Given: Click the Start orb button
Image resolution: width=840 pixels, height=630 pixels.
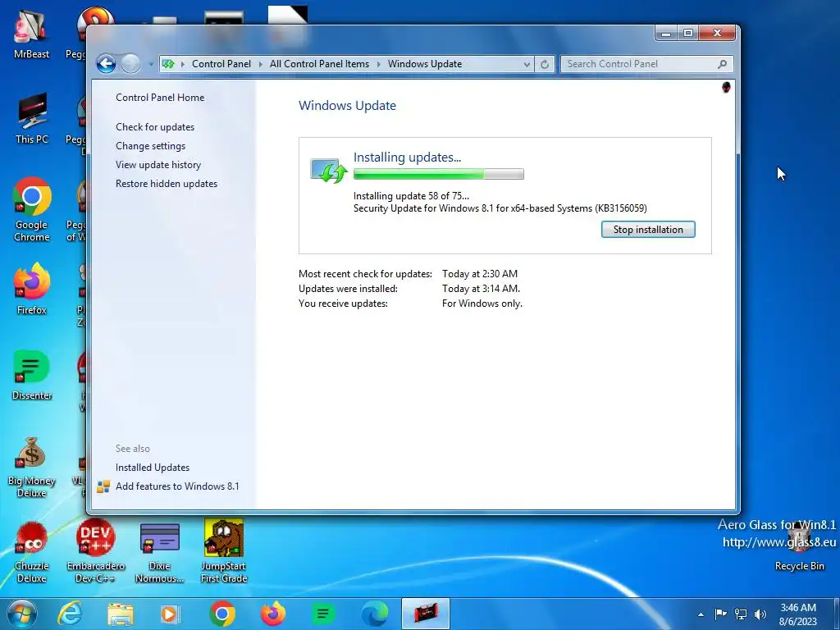Looking at the screenshot, I should [22, 614].
